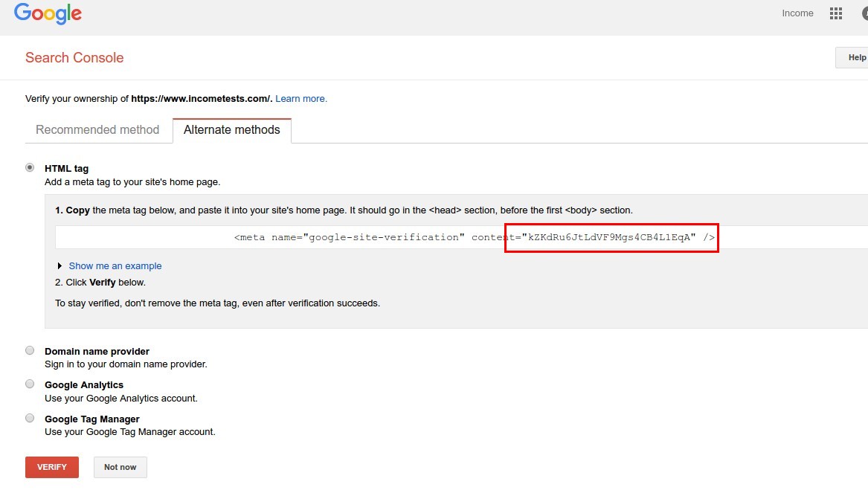Select the Alternate methods tab
The height and width of the screenshot is (493, 868).
[x=232, y=130]
